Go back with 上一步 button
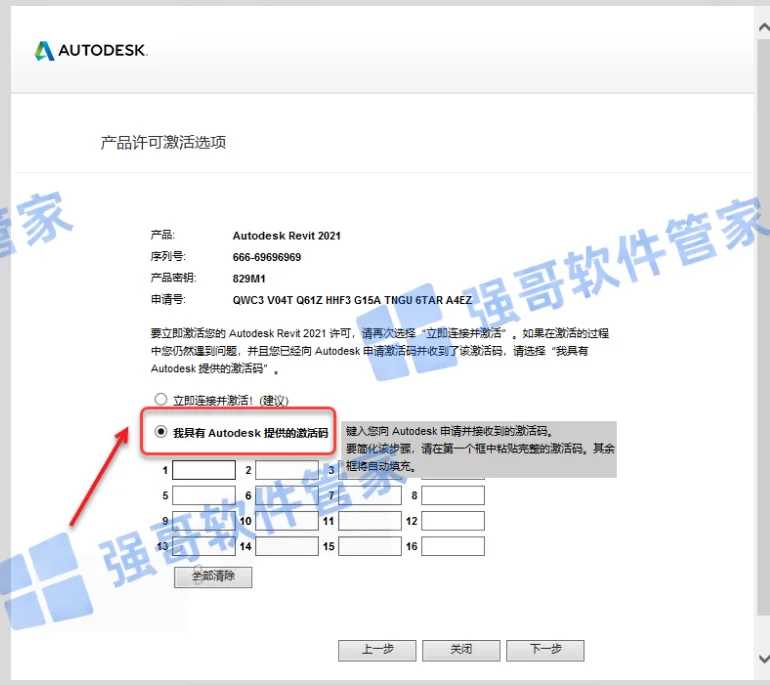Screen dimensions: 770x685 (x=377, y=650)
